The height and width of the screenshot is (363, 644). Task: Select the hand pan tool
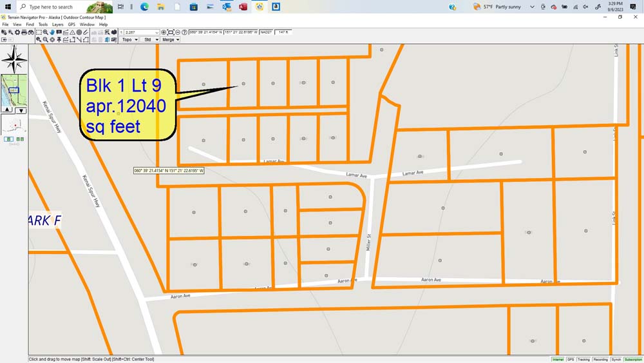pos(52,32)
